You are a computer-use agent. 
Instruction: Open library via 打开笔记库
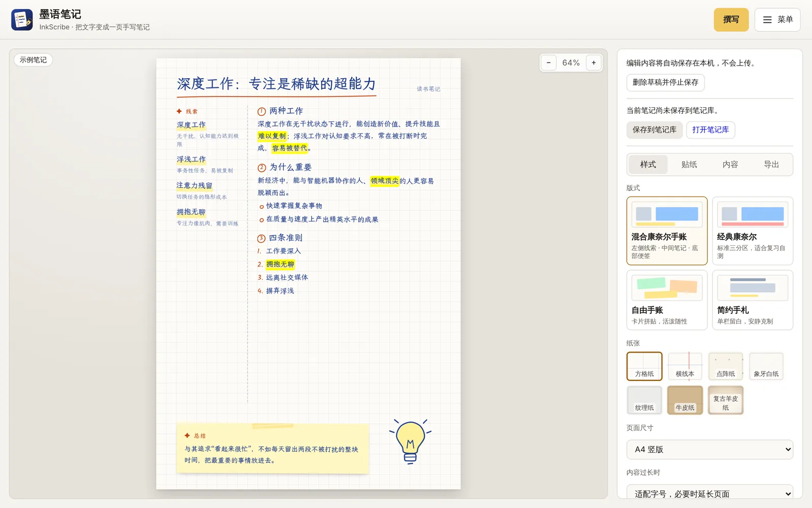point(710,130)
